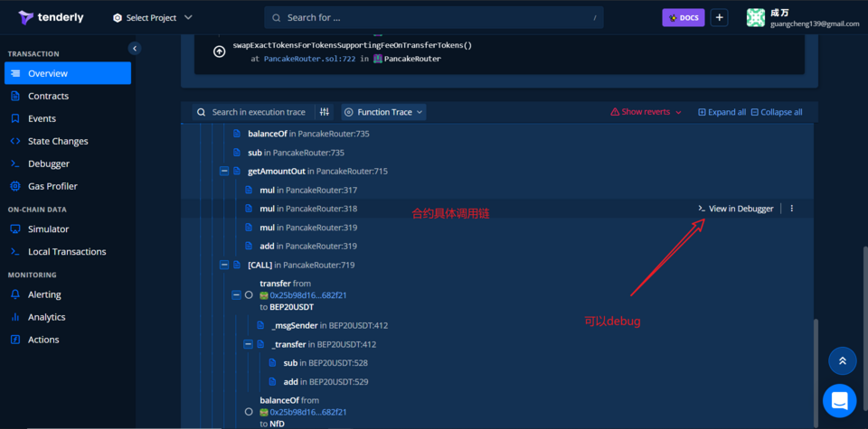The width and height of the screenshot is (868, 429).
Task: Click the PancakeRouter.sol:722 link
Action: point(309,59)
